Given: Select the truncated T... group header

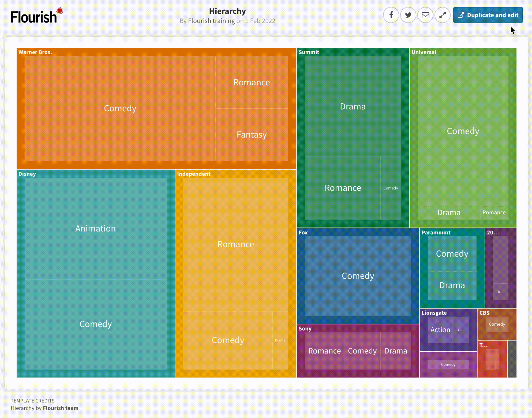Looking at the screenshot, I should click(484, 345).
